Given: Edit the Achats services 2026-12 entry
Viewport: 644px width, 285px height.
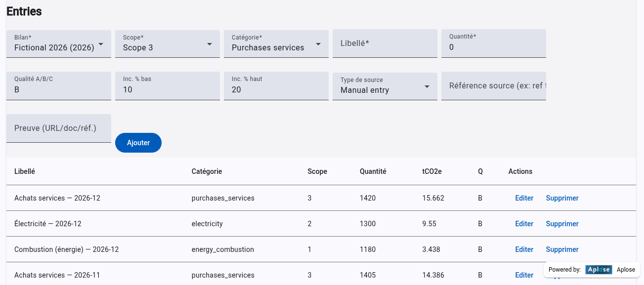Looking at the screenshot, I should point(524,198).
